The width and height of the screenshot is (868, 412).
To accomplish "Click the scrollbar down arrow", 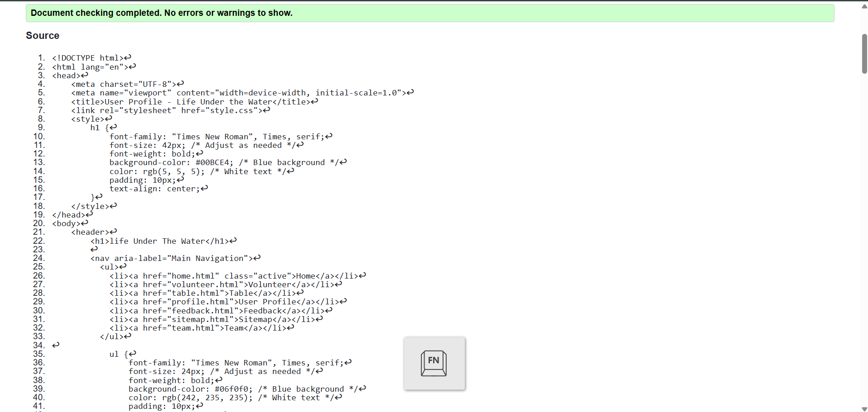I will [x=864, y=408].
